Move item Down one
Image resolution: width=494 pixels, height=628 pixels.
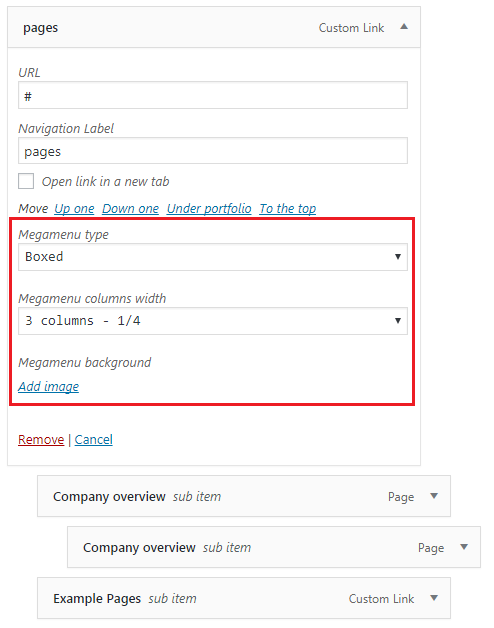coord(131,209)
